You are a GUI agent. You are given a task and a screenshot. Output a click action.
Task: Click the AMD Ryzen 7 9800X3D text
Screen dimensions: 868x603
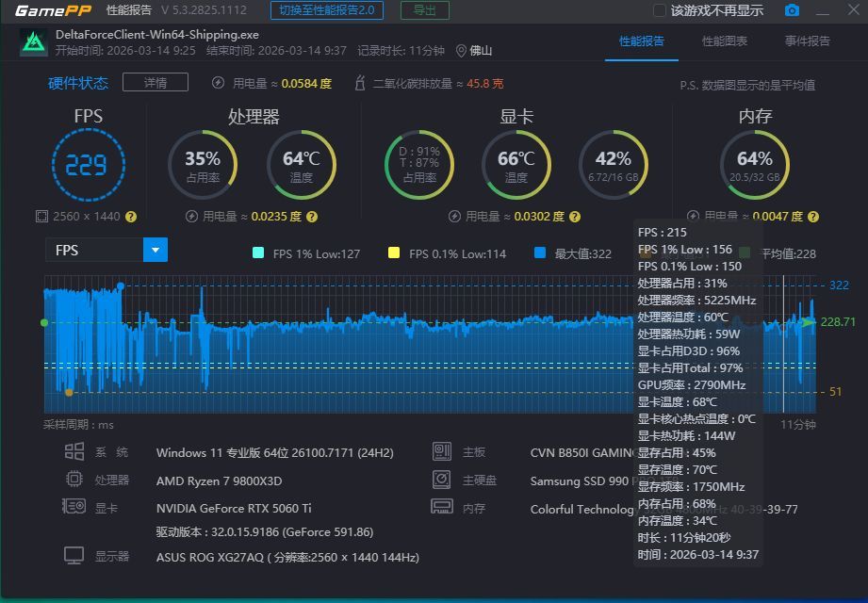pos(220,481)
